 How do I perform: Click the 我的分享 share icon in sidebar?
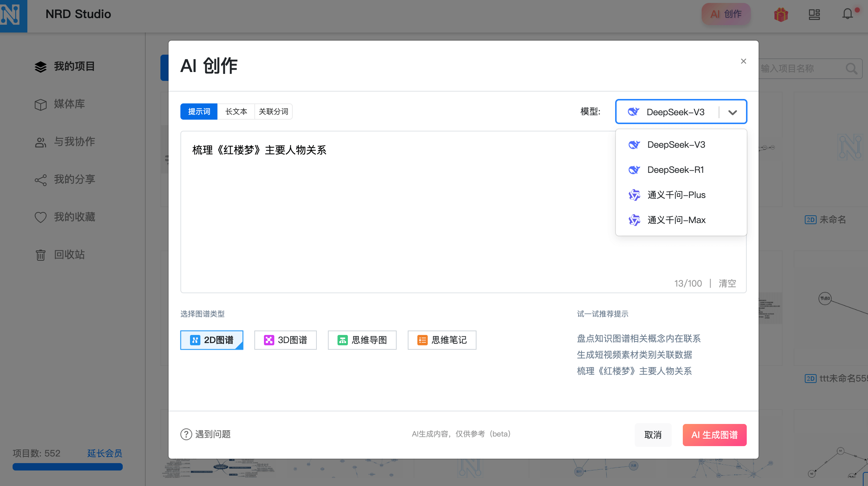(x=41, y=180)
